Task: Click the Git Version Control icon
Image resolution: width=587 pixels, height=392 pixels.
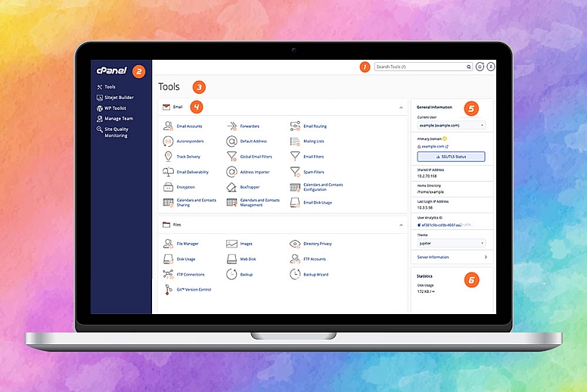Action: [x=168, y=289]
